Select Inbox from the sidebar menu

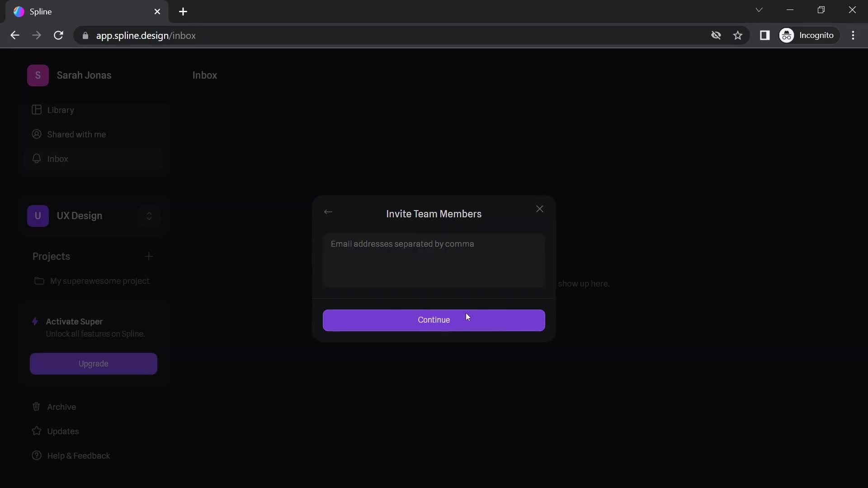(57, 159)
